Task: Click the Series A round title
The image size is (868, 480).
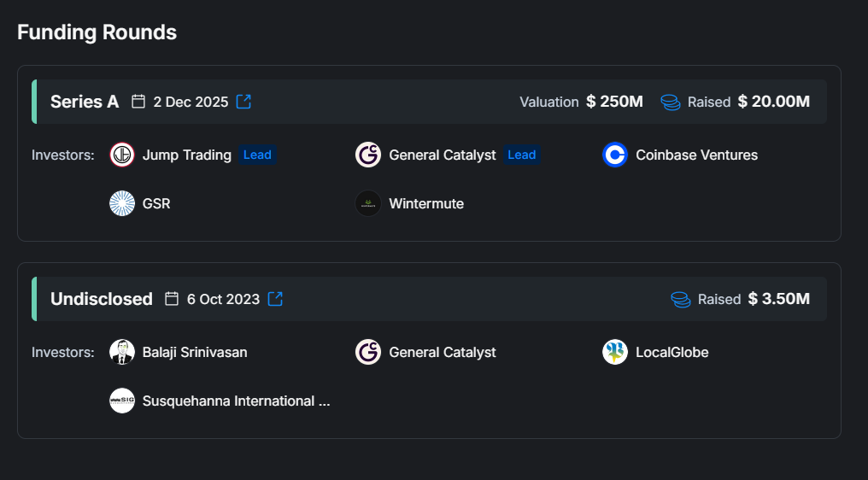Action: click(x=85, y=102)
